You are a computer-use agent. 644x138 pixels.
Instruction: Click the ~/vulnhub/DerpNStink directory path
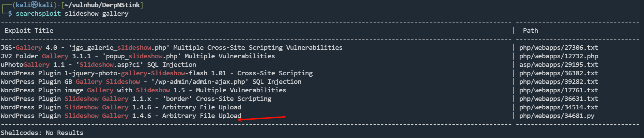point(102,5)
